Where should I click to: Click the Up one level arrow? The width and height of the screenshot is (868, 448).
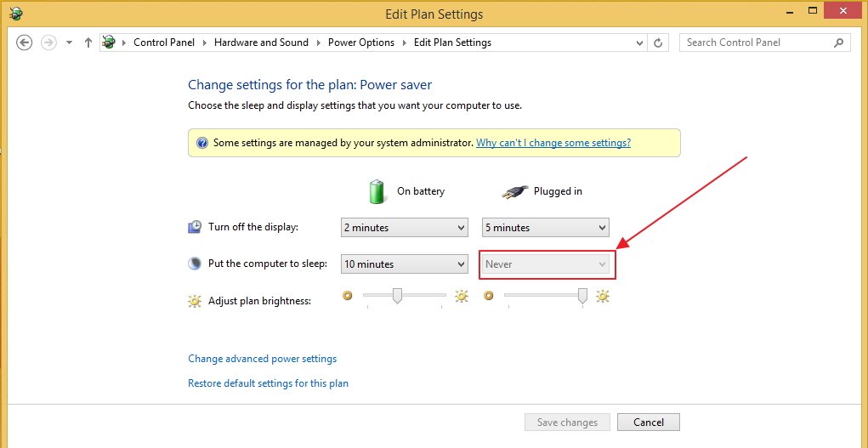(88, 43)
